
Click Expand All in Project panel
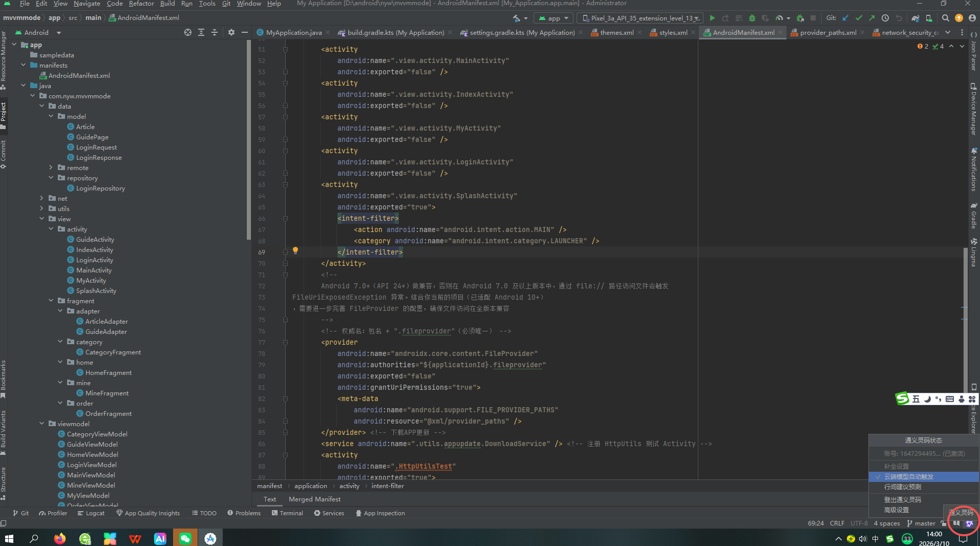coord(201,32)
